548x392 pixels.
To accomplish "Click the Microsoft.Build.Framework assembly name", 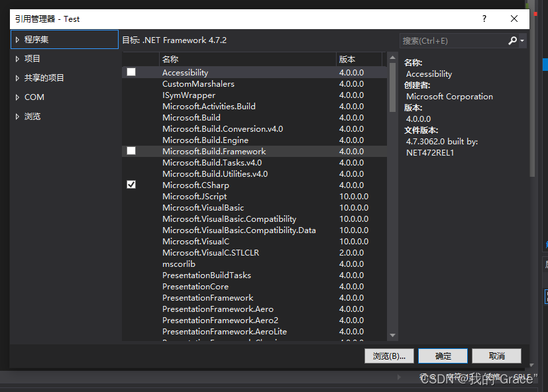I will (x=214, y=151).
